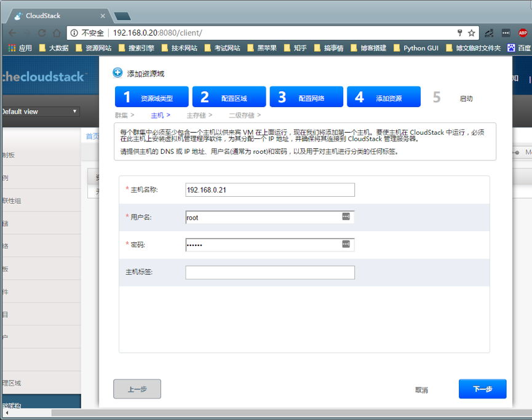Select step 3 配置网络 tab

point(306,97)
